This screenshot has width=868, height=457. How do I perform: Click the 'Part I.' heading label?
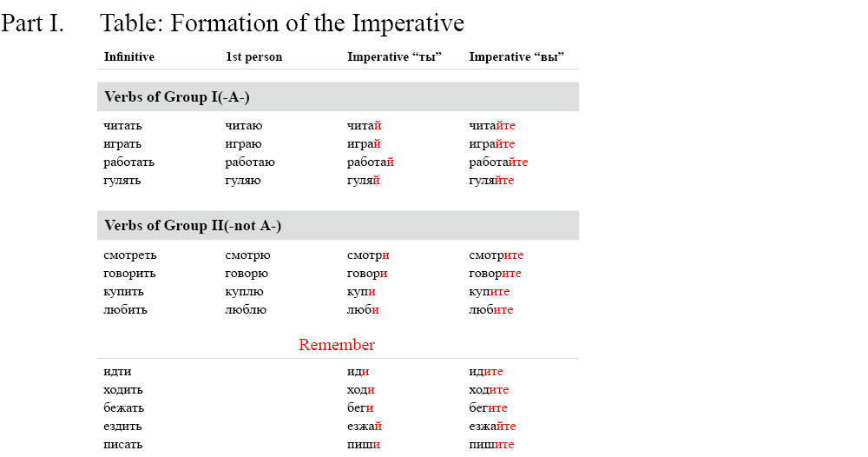point(32,23)
